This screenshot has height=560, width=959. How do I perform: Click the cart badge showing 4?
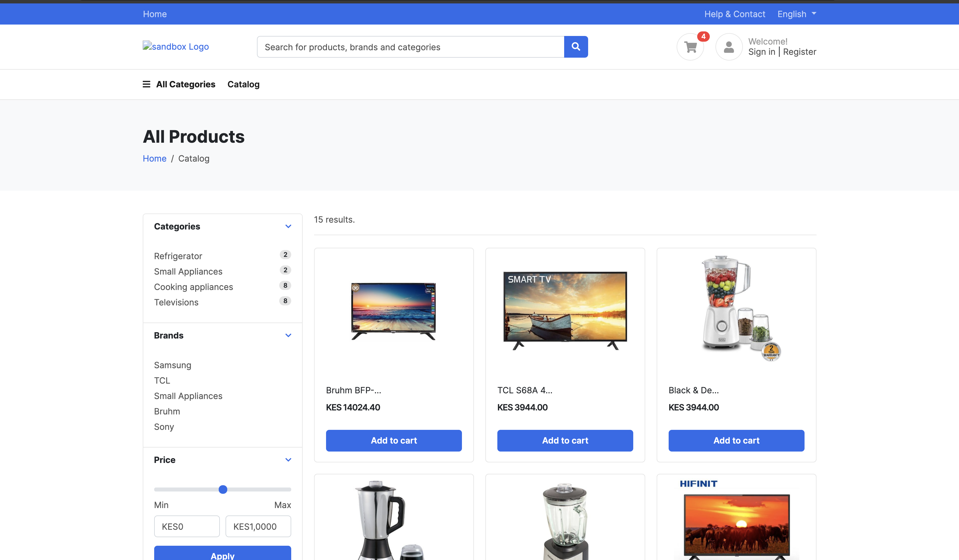[703, 37]
